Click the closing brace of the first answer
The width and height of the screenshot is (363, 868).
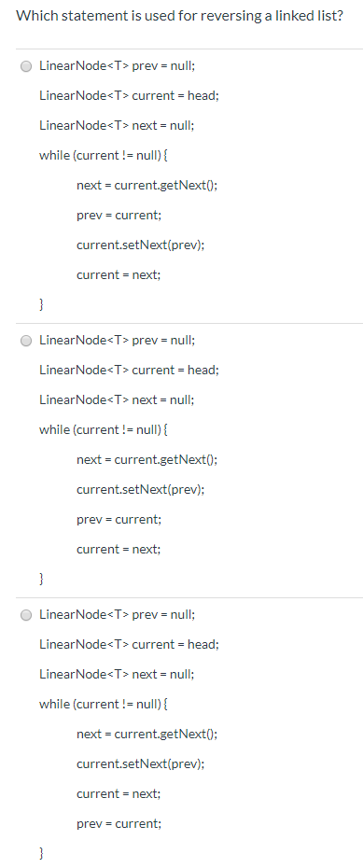pyautogui.click(x=41, y=304)
